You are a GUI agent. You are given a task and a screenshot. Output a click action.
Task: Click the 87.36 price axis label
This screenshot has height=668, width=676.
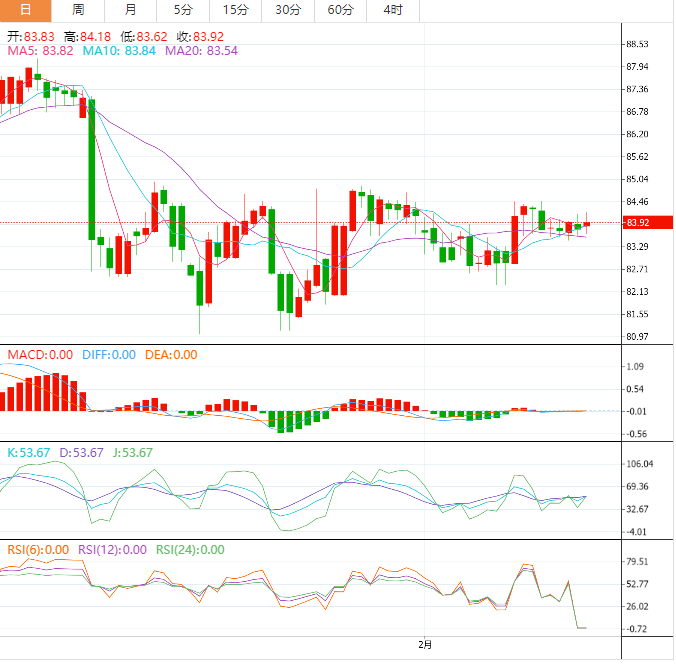[x=637, y=89]
